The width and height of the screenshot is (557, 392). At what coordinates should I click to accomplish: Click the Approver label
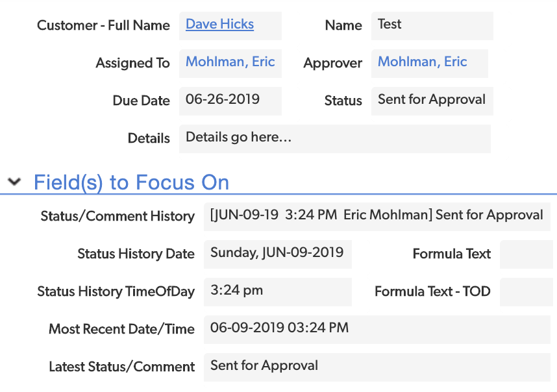[333, 63]
